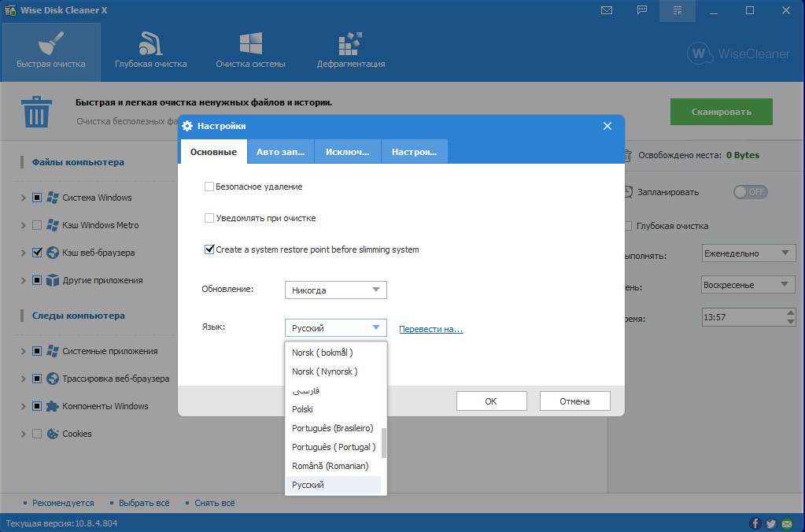The width and height of the screenshot is (805, 532).
Task: Expand the Кэш Windows Metro tree arrow
Action: click(23, 225)
